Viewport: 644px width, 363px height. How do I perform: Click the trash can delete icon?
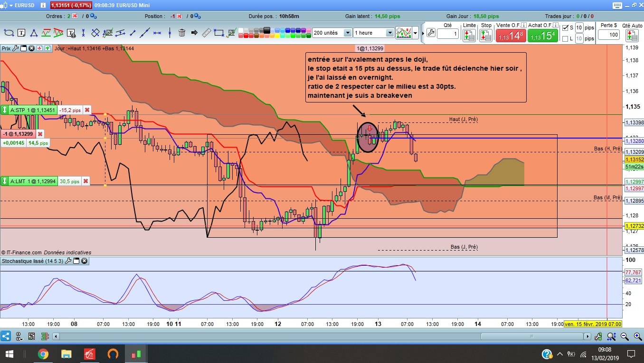[x=181, y=33]
